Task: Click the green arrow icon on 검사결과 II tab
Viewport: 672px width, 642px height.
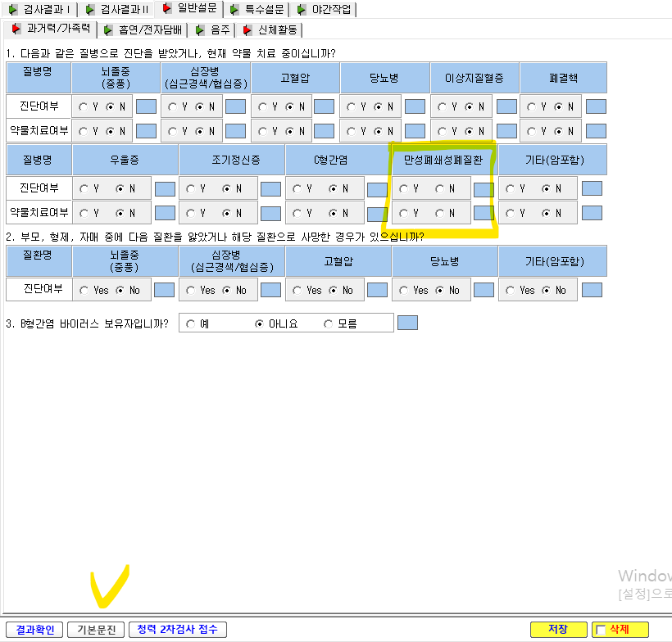Action: tap(89, 10)
